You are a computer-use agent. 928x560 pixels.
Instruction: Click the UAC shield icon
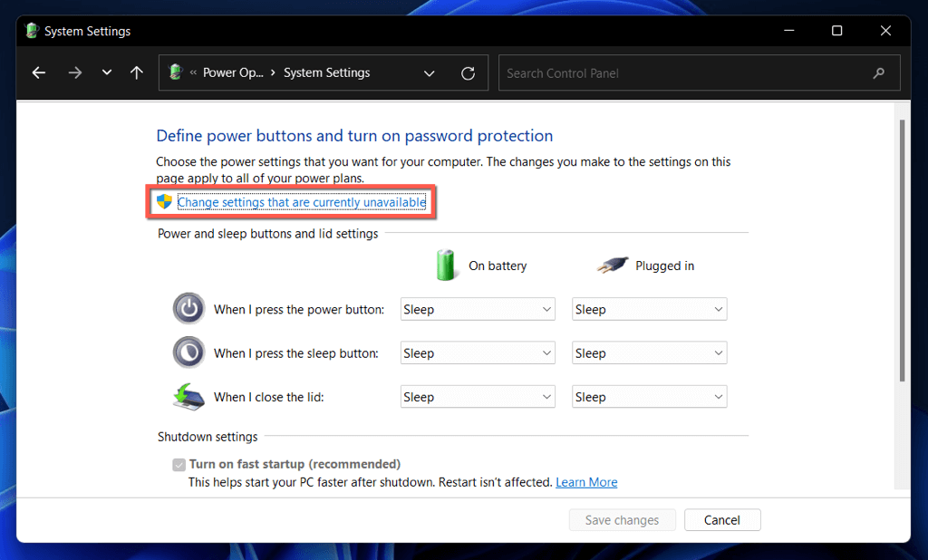point(164,202)
